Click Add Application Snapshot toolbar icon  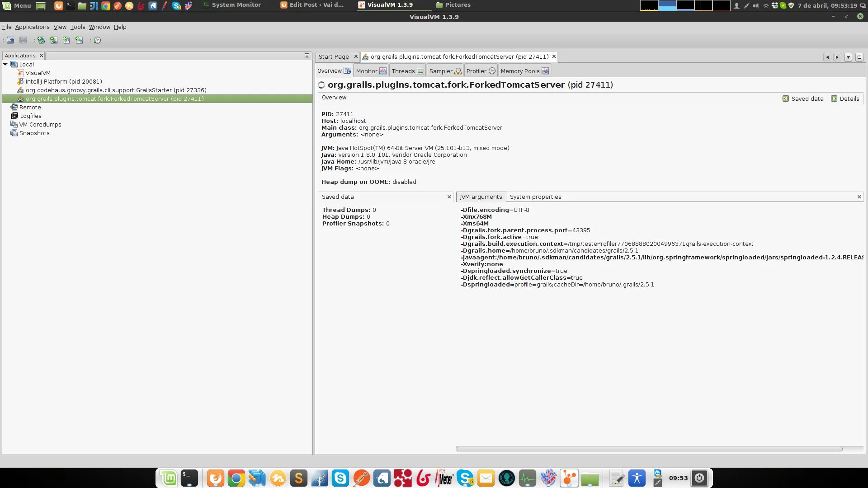(x=79, y=40)
